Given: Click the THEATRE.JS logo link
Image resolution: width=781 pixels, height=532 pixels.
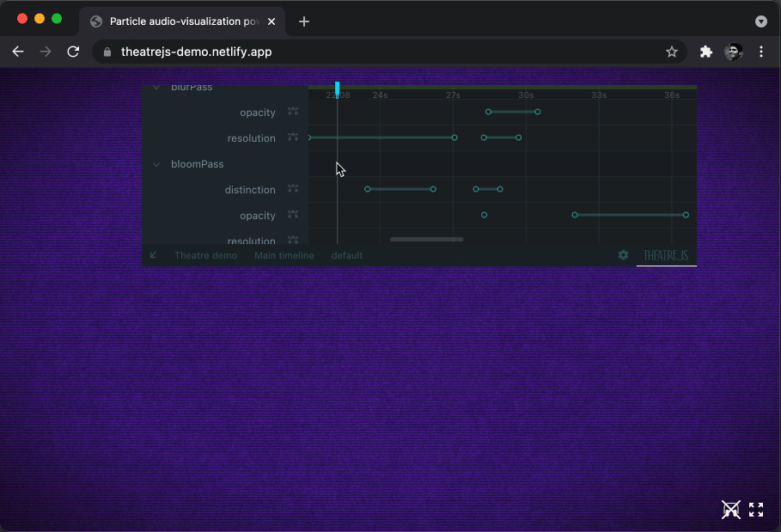Looking at the screenshot, I should [666, 255].
